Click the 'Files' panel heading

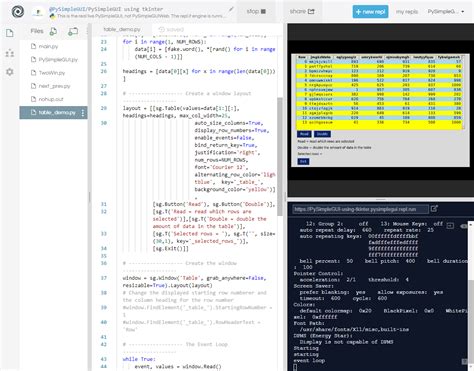click(37, 31)
